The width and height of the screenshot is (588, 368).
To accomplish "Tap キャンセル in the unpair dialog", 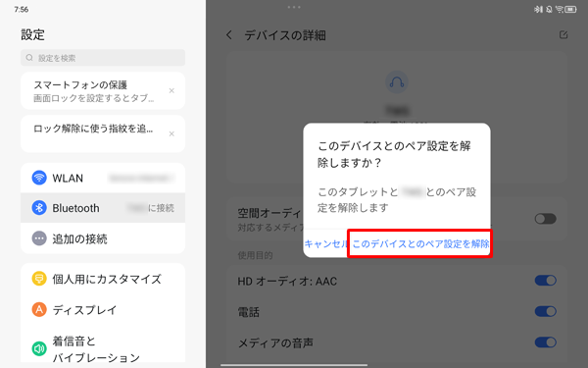I will 325,243.
